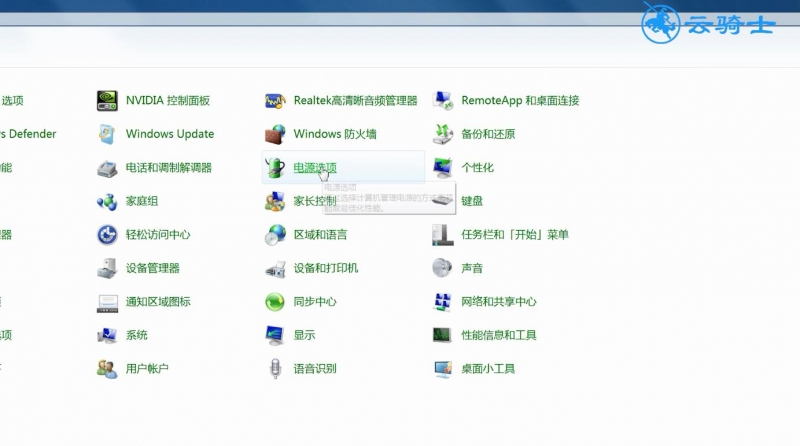Open the 声音 speaker icon
The width and height of the screenshot is (800, 446).
443,268
